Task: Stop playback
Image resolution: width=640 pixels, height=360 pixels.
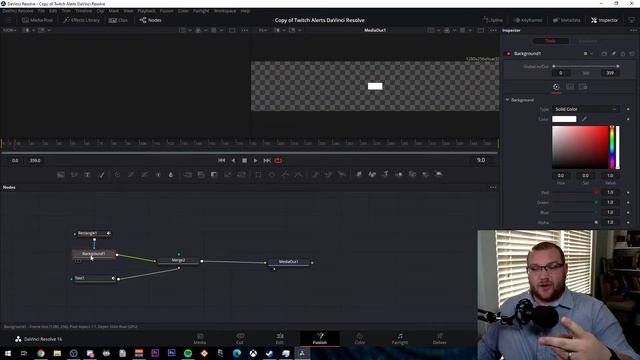Action: pos(244,160)
